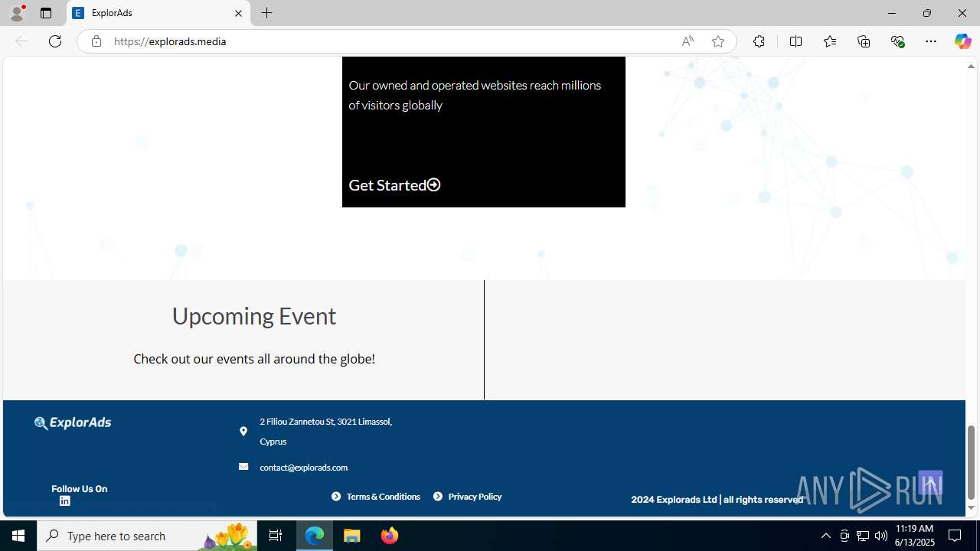This screenshot has height=551, width=980.
Task: Click scrollbar down arrow
Action: 971,508
